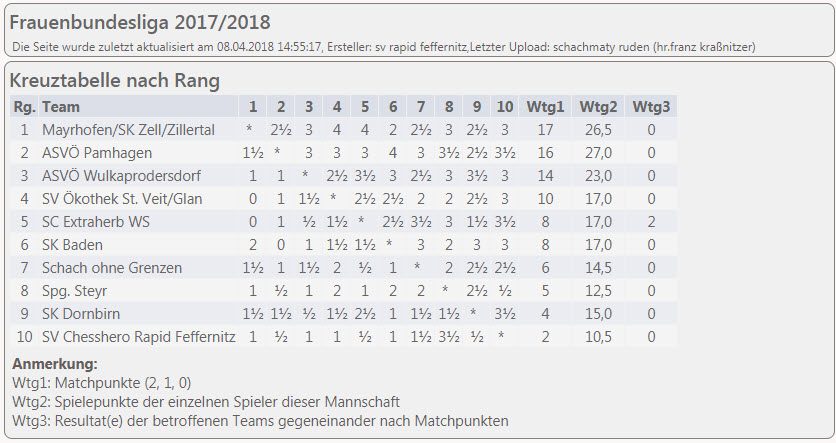Viewport: 836px width, 443px height.
Task: Click the Kreuztabelle nach Rang heading
Action: coord(115,81)
